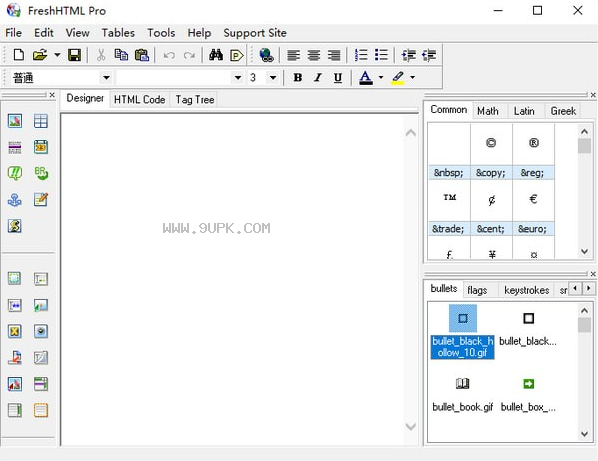Screen dimensions: 598x461
Task: Paste clipboard with the Paste icon
Action: [x=142, y=55]
